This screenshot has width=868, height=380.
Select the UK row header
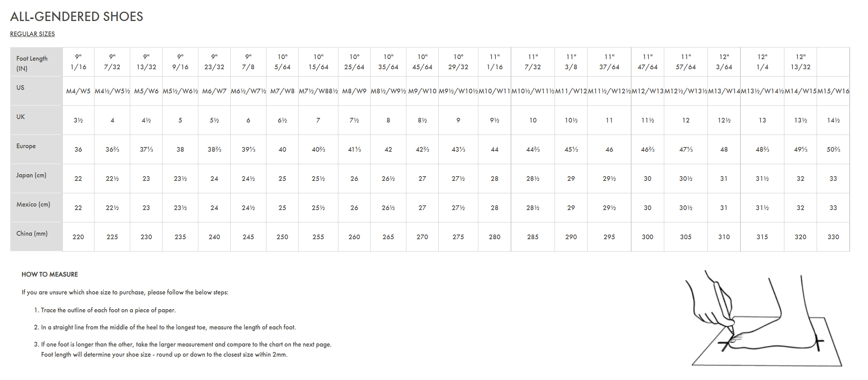pyautogui.click(x=36, y=120)
